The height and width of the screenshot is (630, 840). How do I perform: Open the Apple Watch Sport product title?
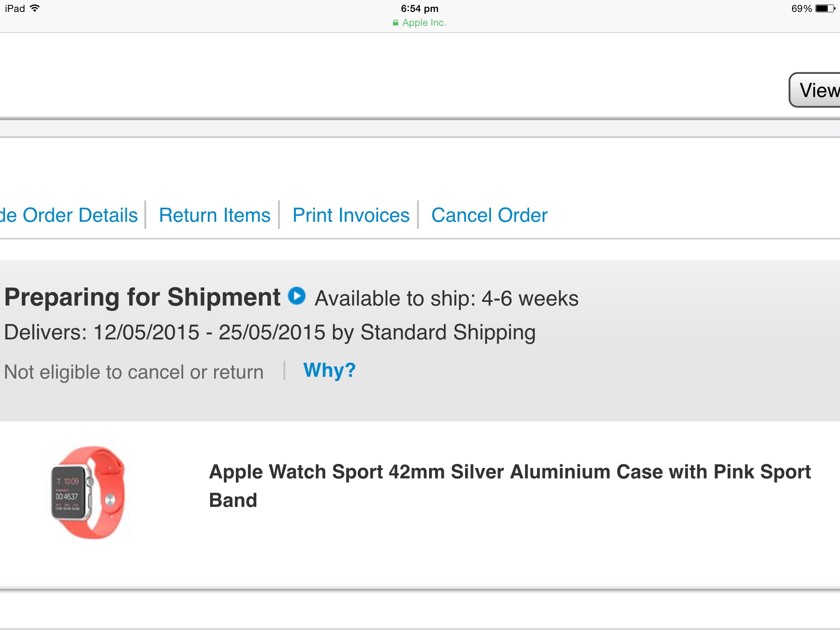[x=510, y=486]
